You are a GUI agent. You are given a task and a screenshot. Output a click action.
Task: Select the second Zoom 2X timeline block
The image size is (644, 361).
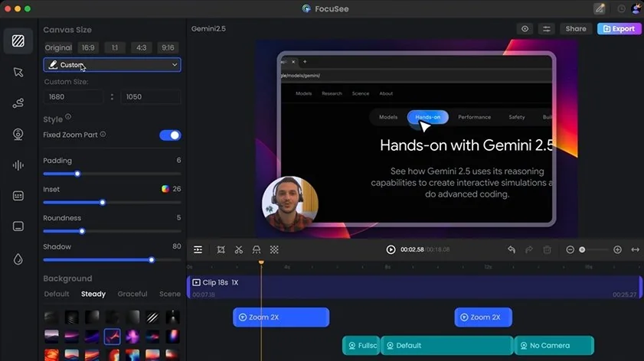pyautogui.click(x=483, y=317)
